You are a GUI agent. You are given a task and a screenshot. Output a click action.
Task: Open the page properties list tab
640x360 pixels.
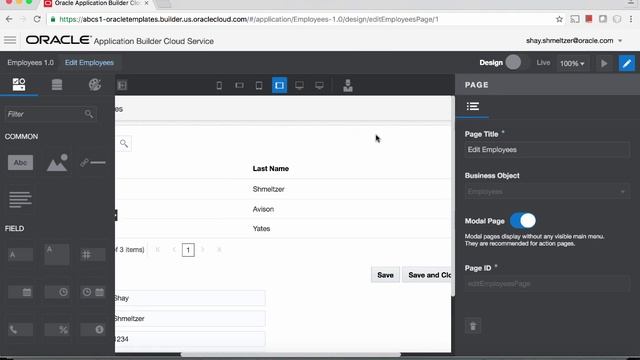click(473, 107)
